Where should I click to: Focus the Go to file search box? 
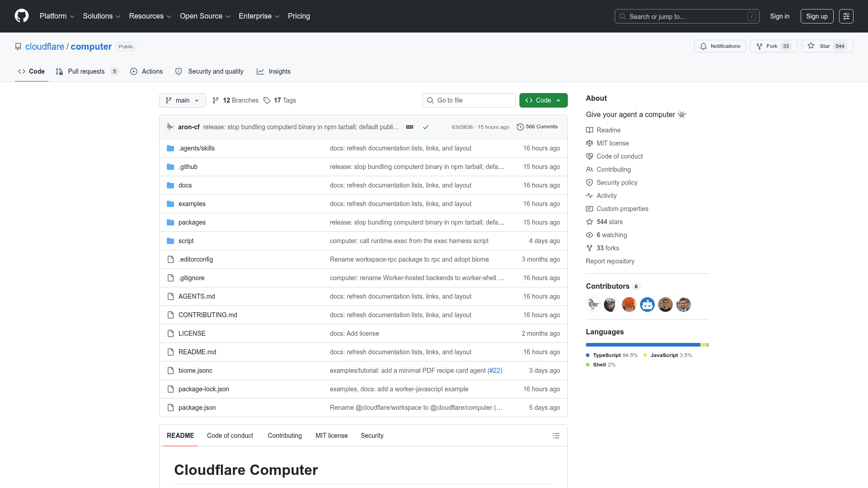click(x=469, y=100)
